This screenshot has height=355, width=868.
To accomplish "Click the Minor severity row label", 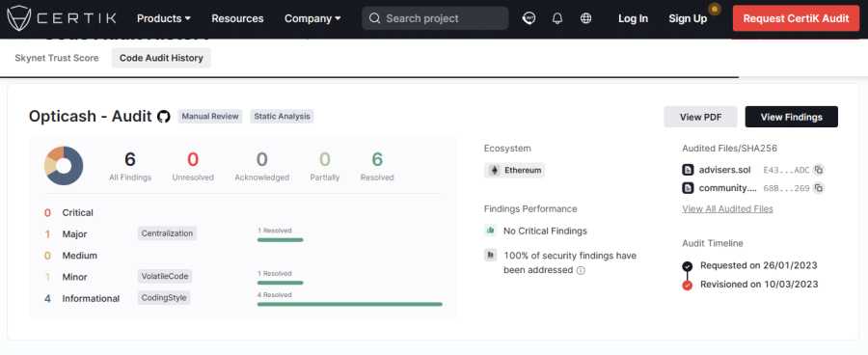I will (74, 277).
